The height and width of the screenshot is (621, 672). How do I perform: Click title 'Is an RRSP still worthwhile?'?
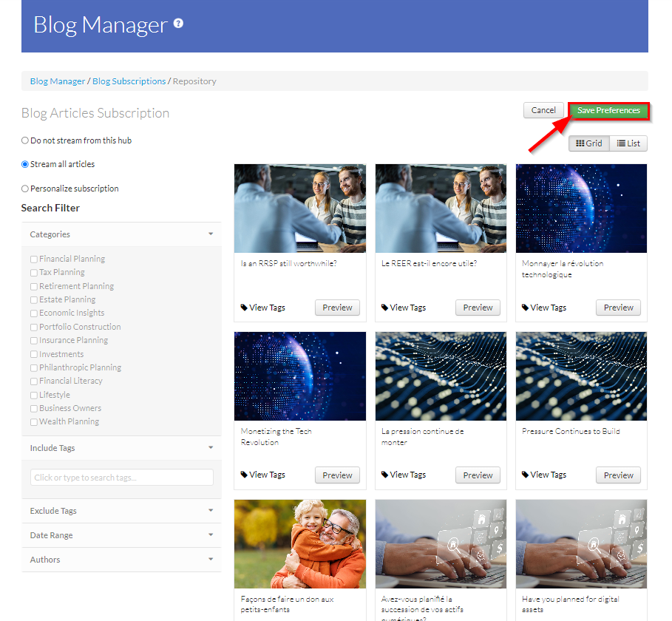[x=288, y=264]
